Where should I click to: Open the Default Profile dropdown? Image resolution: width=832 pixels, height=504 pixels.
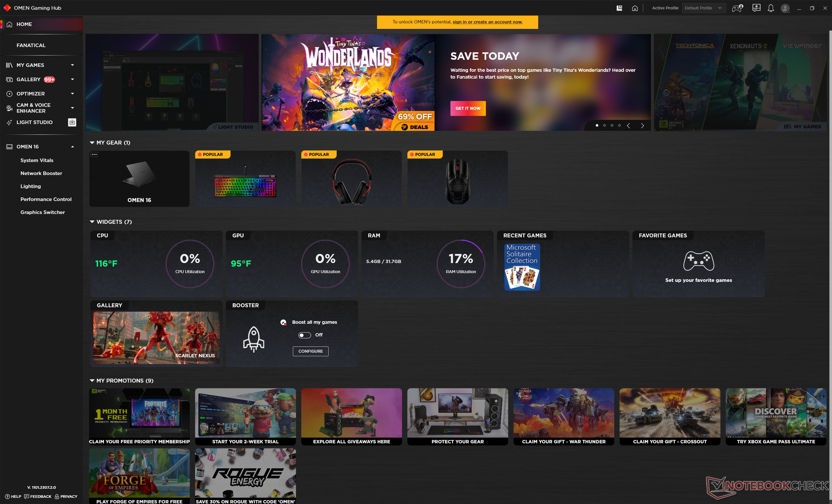click(x=703, y=8)
